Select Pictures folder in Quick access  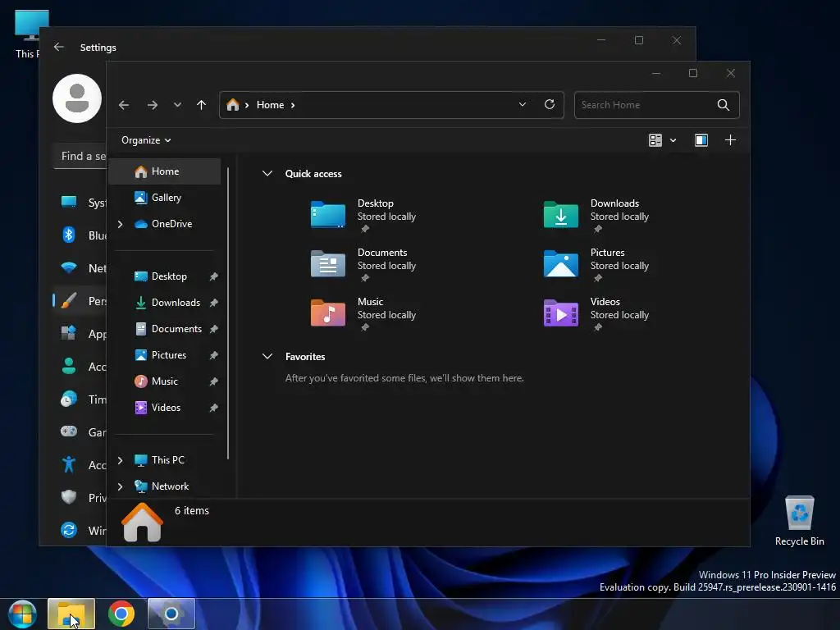click(597, 265)
